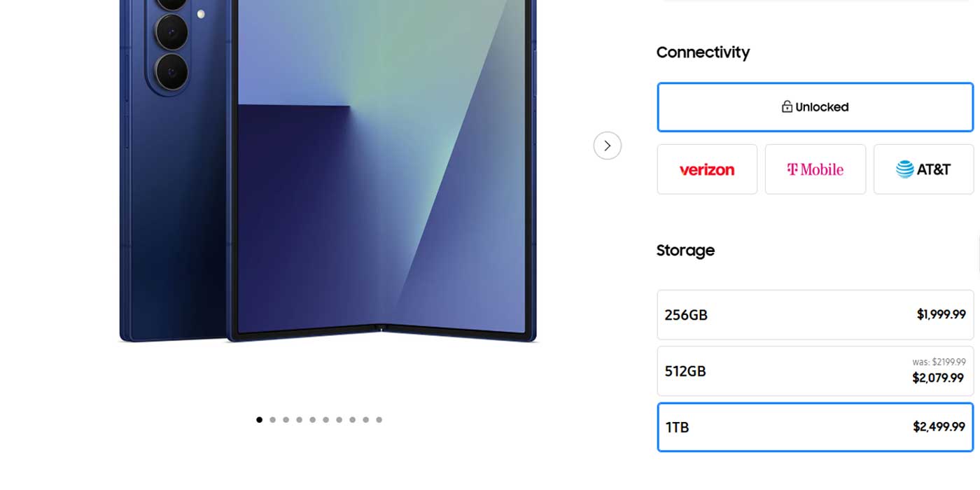Click the blue foldable phone product image

(x=328, y=171)
